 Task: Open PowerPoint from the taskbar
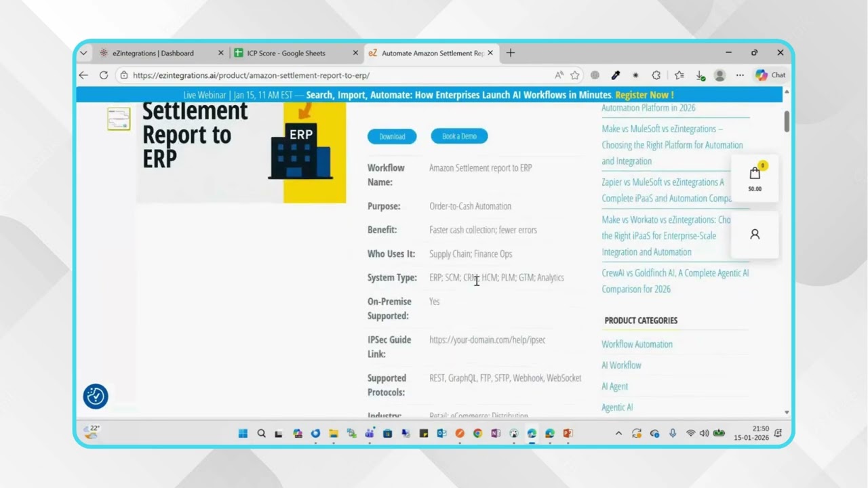click(x=568, y=434)
